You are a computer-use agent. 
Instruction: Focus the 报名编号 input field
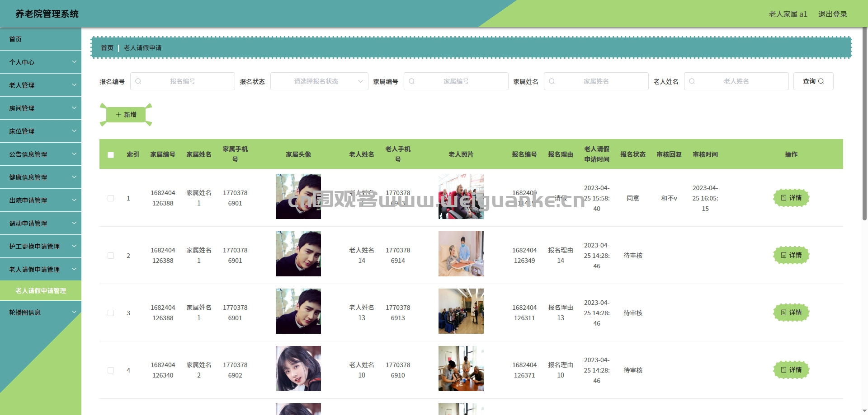click(x=183, y=81)
